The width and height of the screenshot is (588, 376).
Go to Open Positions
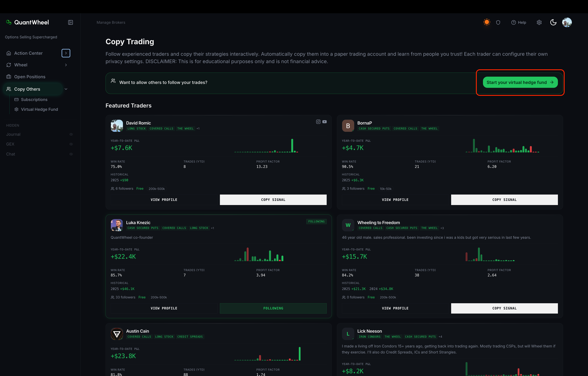pos(30,77)
